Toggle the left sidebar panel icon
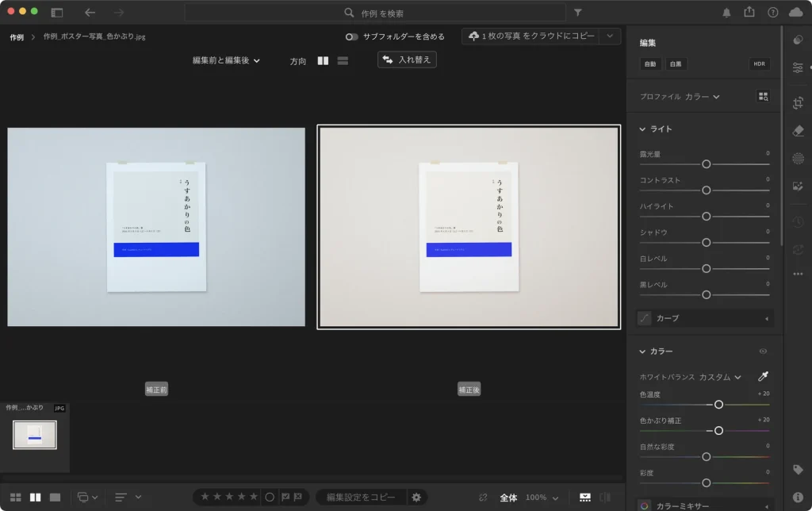This screenshot has width=812, height=511. click(x=57, y=13)
